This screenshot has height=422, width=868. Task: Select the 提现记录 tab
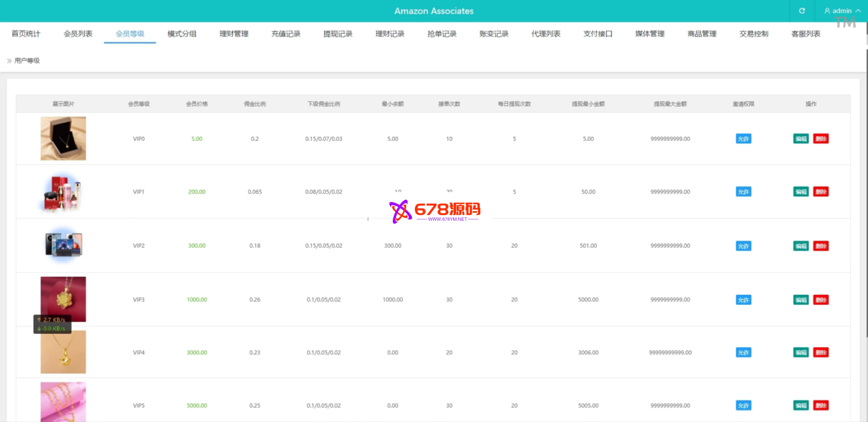338,34
